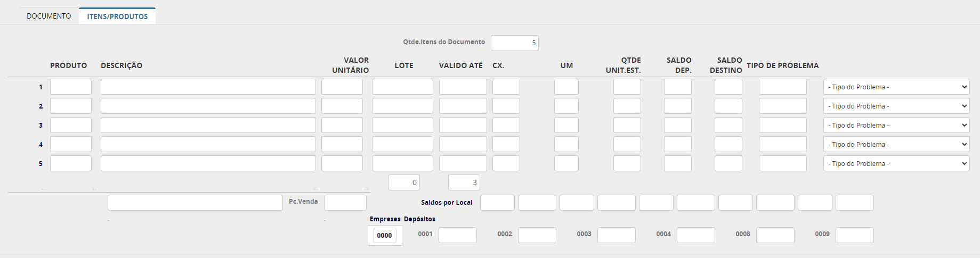Viewport: 980px width, 258px height.
Task: Switch to the DOCUMENTO tab
Action: pos(49,16)
